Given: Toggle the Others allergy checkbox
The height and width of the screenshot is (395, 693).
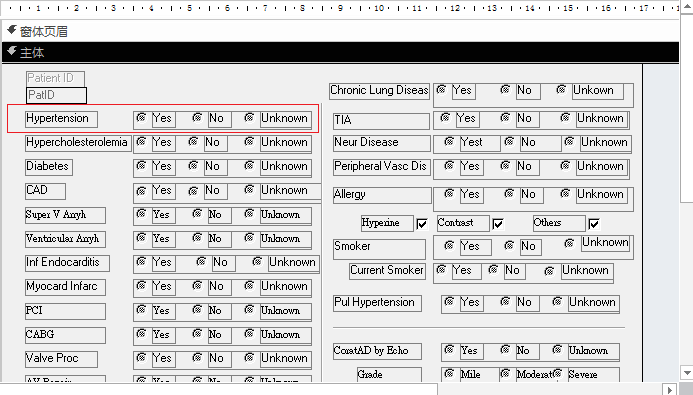Looking at the screenshot, I should (594, 224).
